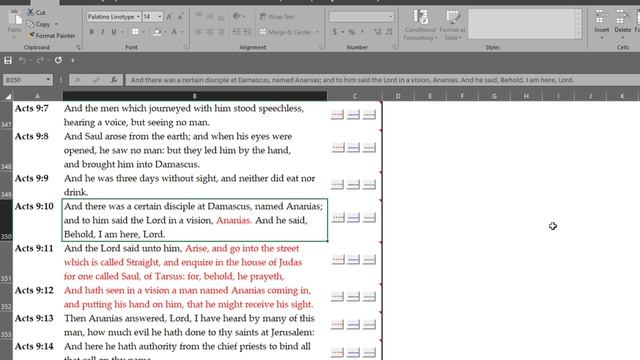The image size is (640, 360).
Task: Select column C header
Action: pos(355,96)
